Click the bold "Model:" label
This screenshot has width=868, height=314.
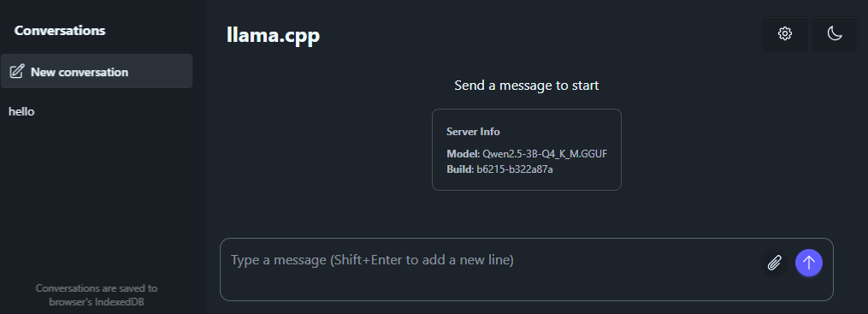click(x=464, y=154)
